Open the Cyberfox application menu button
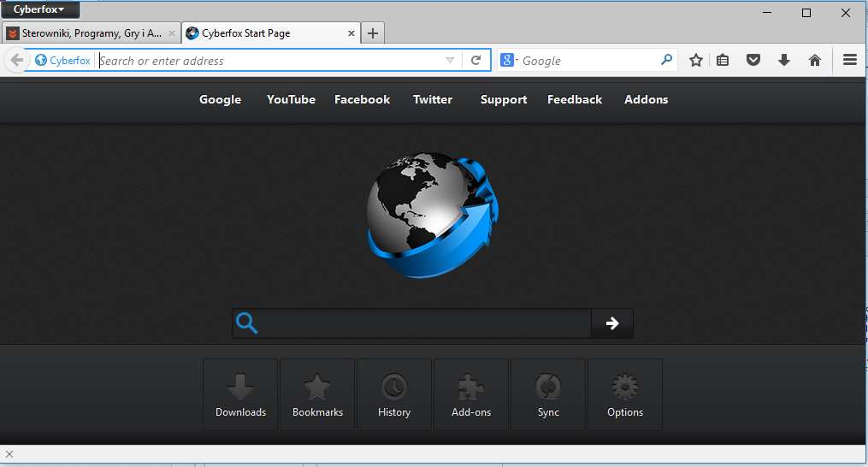Viewport: 868px width, 467px height. coord(40,9)
